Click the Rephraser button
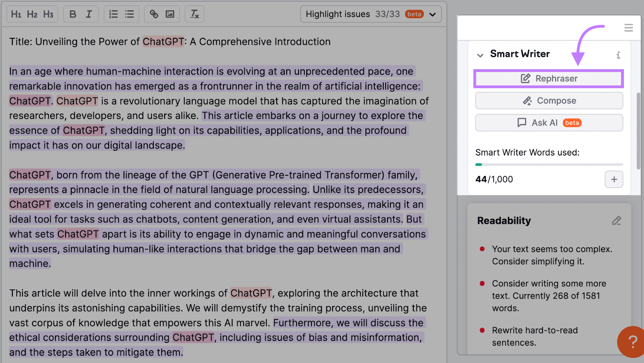Screen dimensions: 644x363 [549, 79]
